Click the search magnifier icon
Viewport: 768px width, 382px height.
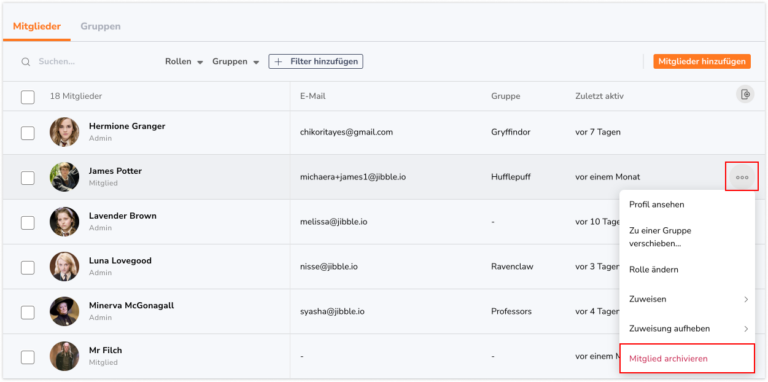pos(26,62)
